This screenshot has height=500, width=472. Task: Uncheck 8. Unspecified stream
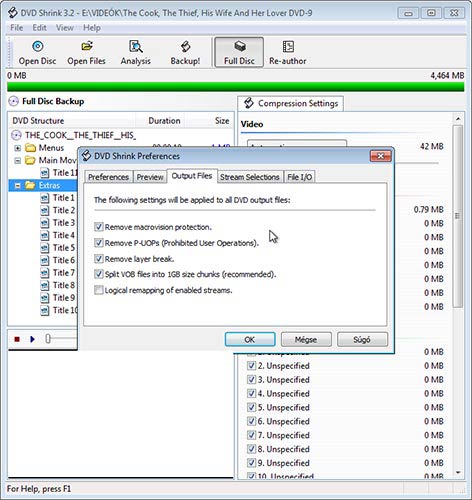[x=251, y=449]
